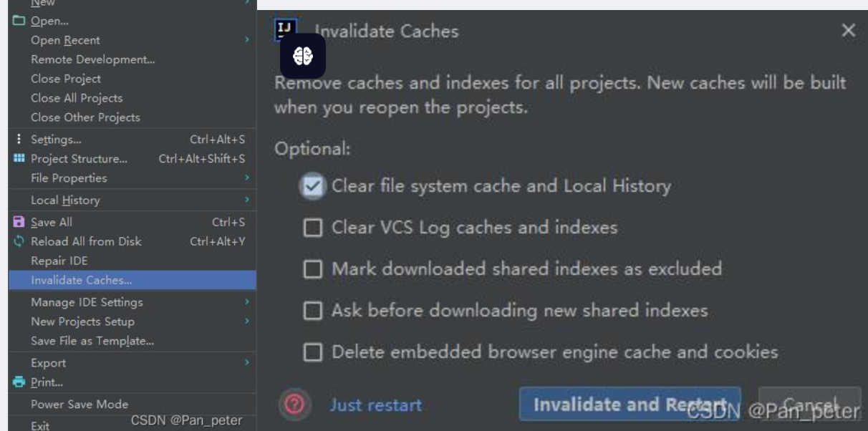This screenshot has width=868, height=431.
Task: Expand the Open Recent submenu arrow
Action: tap(247, 41)
